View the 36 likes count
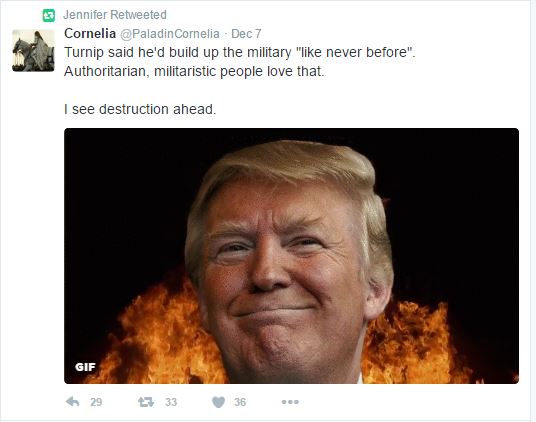 [x=240, y=402]
